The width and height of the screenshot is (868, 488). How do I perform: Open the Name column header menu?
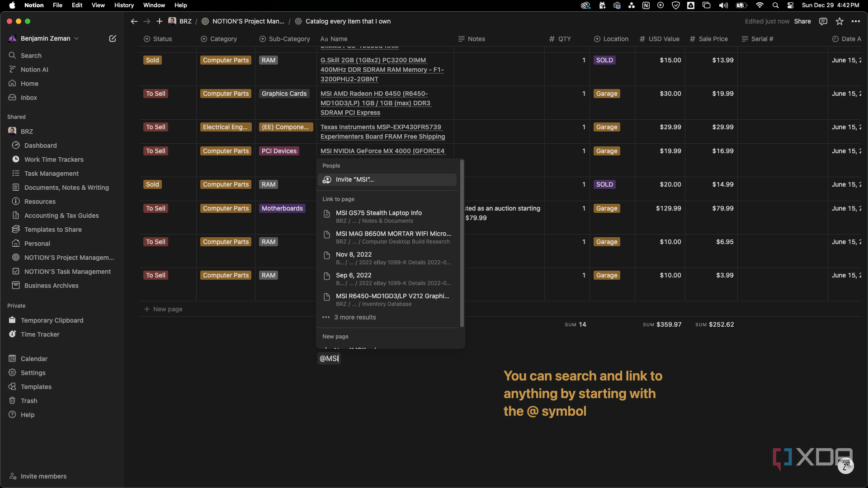(x=334, y=39)
